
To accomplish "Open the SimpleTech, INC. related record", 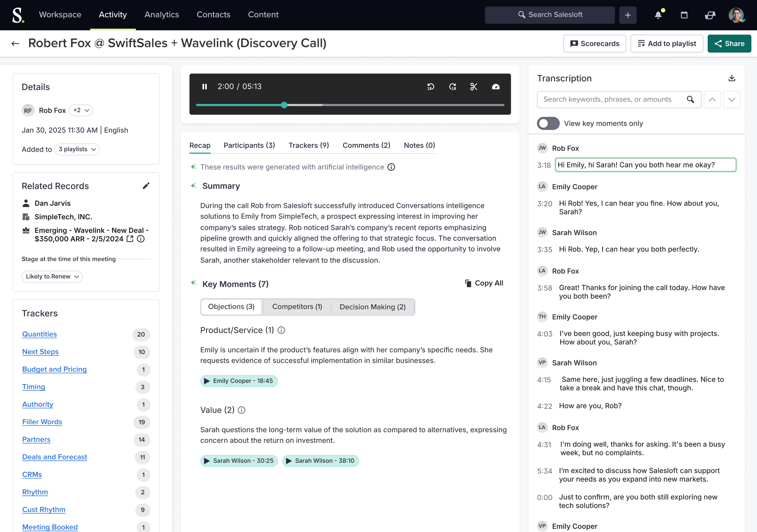I will pyautogui.click(x=63, y=217).
